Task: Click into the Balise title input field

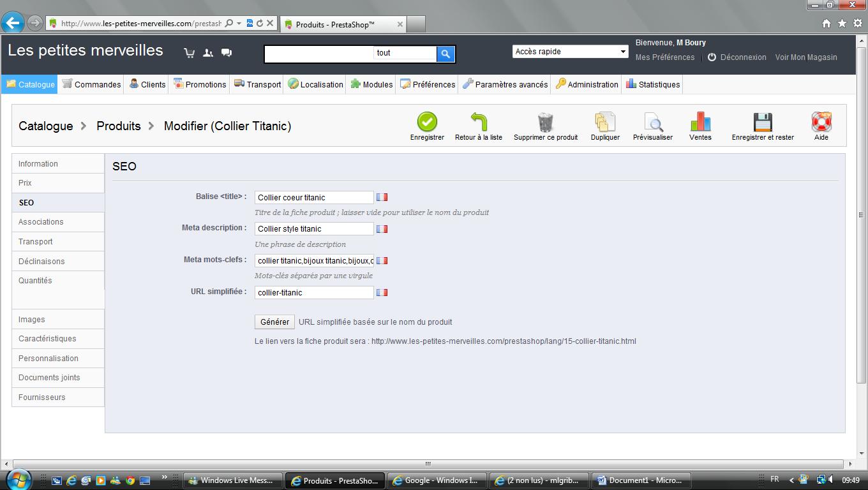Action: pyautogui.click(x=314, y=198)
